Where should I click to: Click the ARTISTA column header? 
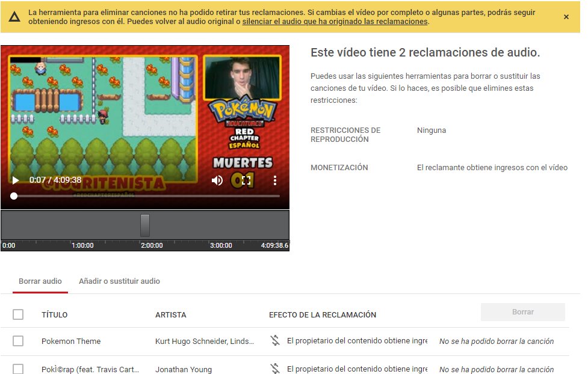click(x=171, y=315)
